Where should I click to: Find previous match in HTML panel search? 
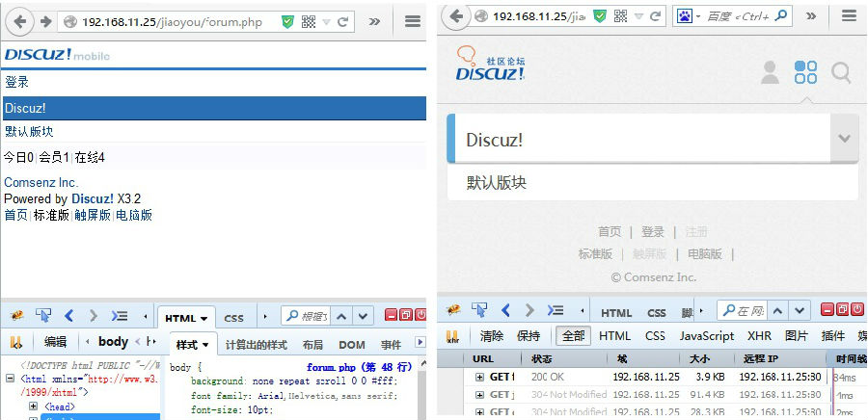pyautogui.click(x=341, y=317)
